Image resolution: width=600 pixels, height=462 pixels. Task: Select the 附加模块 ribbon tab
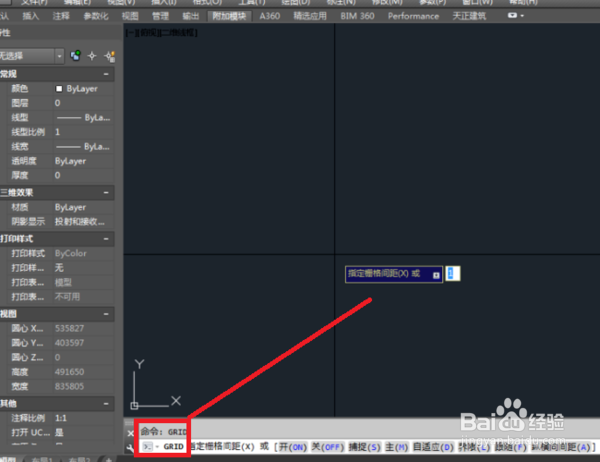[230, 16]
